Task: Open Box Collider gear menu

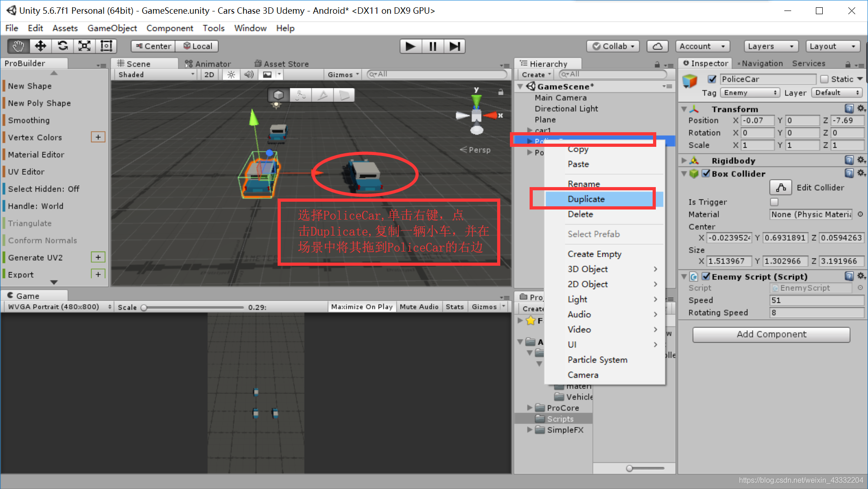Action: coord(861,173)
